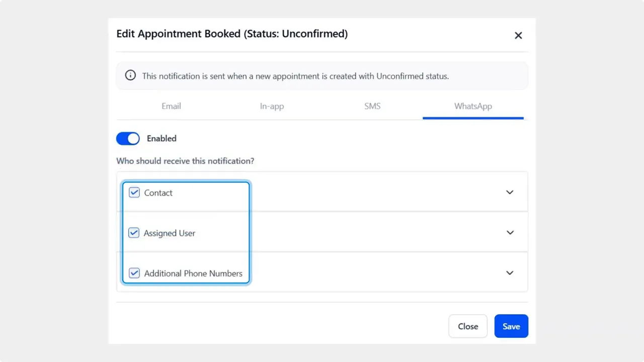Screen dimensions: 644x362
Task: Uncheck the Contact checkbox
Action: pos(134,192)
